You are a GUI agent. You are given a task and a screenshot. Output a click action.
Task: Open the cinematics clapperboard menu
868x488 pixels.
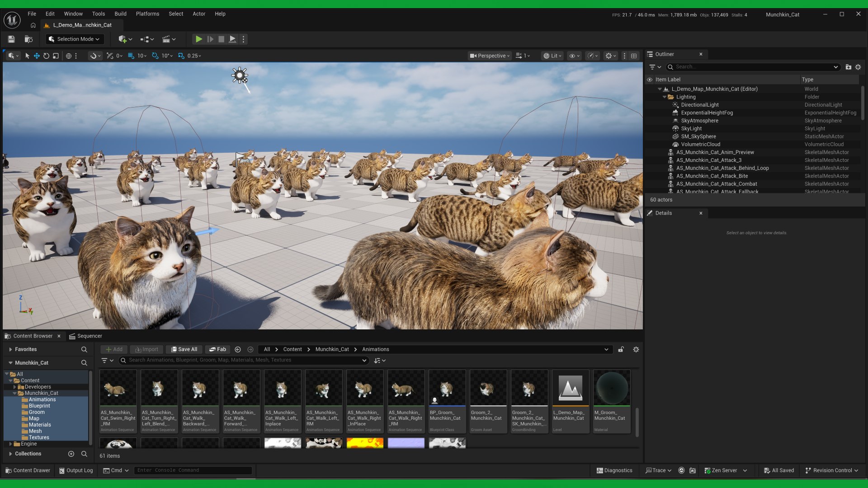pos(169,39)
